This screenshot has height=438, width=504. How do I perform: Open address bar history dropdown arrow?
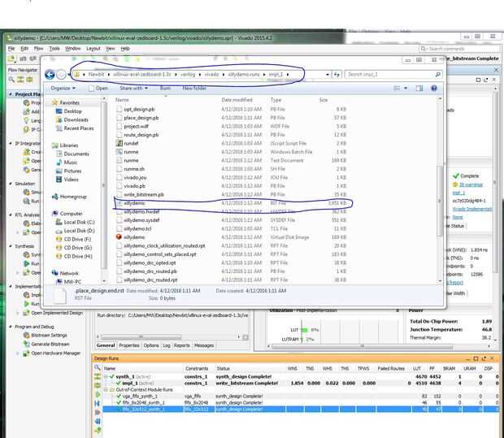pyautogui.click(x=328, y=75)
